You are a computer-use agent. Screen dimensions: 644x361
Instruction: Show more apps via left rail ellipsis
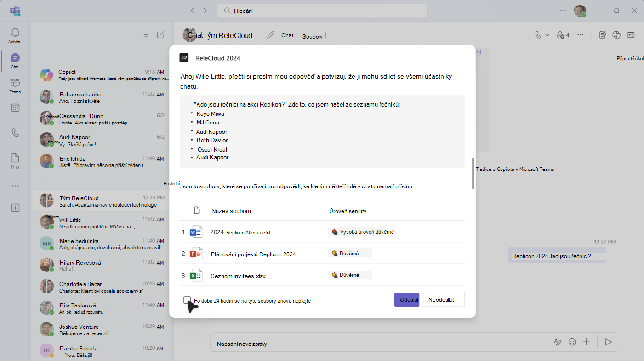[x=15, y=186]
